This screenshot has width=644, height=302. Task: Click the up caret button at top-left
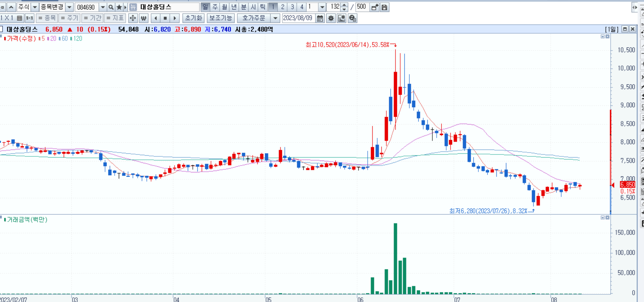point(11,7)
